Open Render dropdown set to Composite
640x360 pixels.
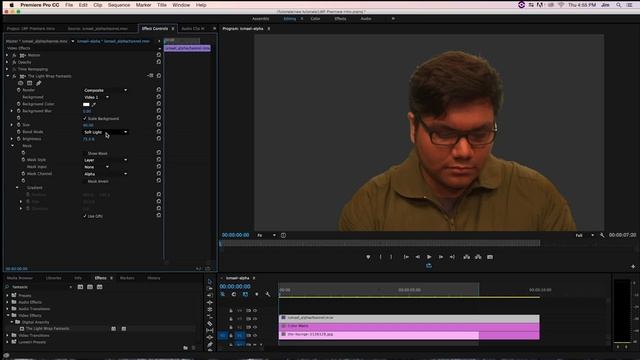point(105,90)
